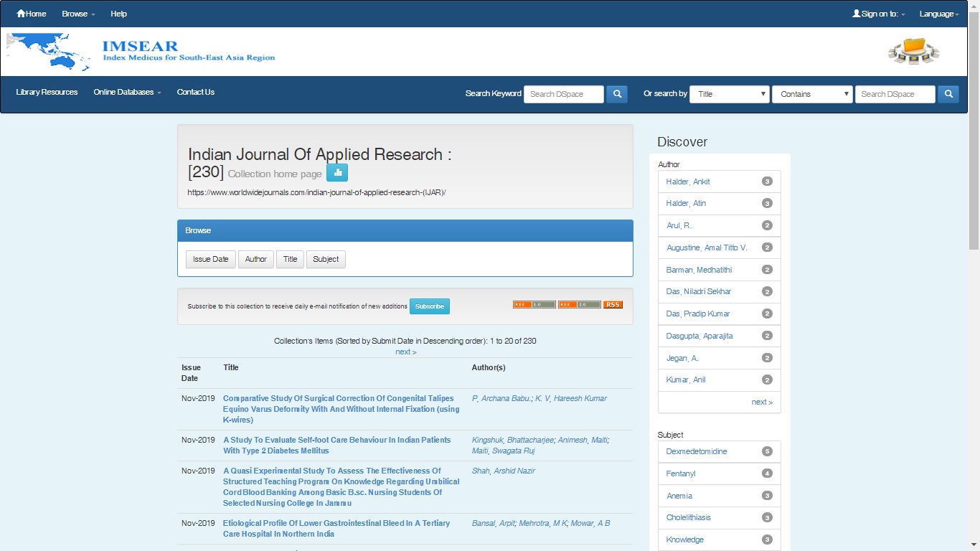Click the RSS 2.0 feed badge
The image size is (980, 551).
click(x=580, y=305)
